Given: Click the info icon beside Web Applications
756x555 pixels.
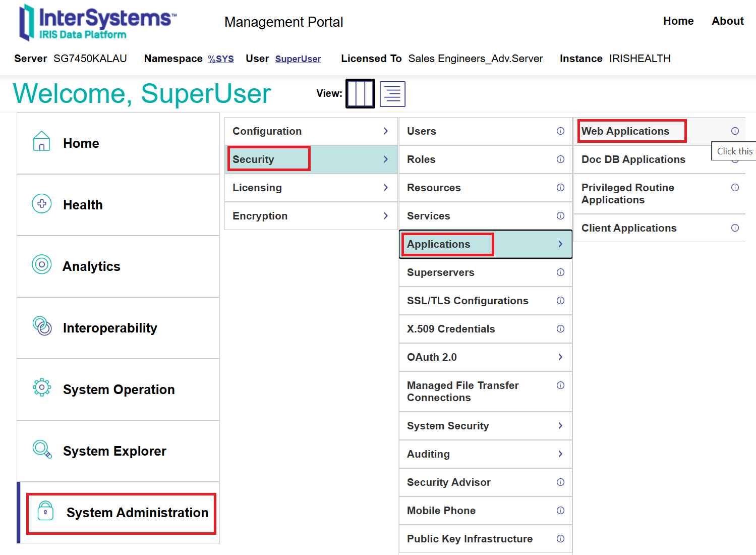Looking at the screenshot, I should (x=735, y=131).
